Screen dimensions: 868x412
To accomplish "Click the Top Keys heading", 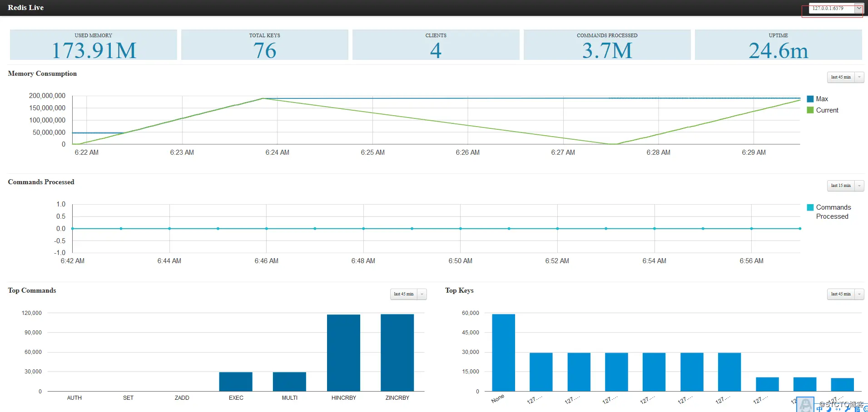I will pos(459,290).
